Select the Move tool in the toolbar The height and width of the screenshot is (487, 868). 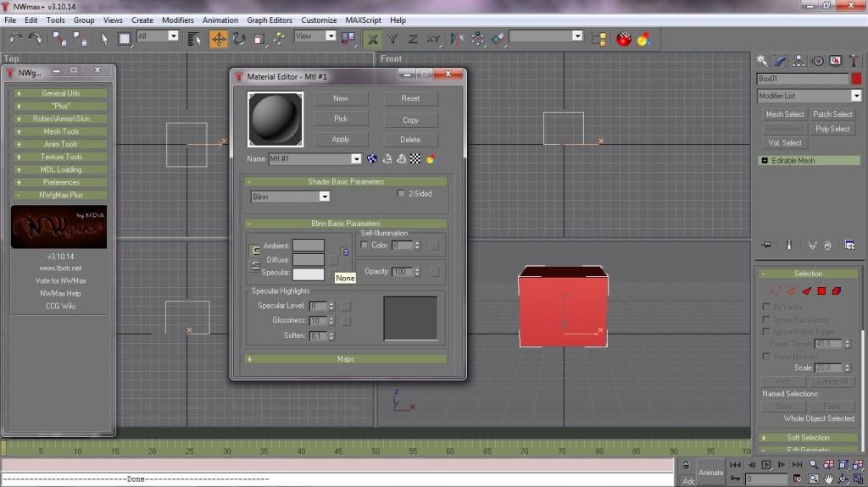(219, 38)
